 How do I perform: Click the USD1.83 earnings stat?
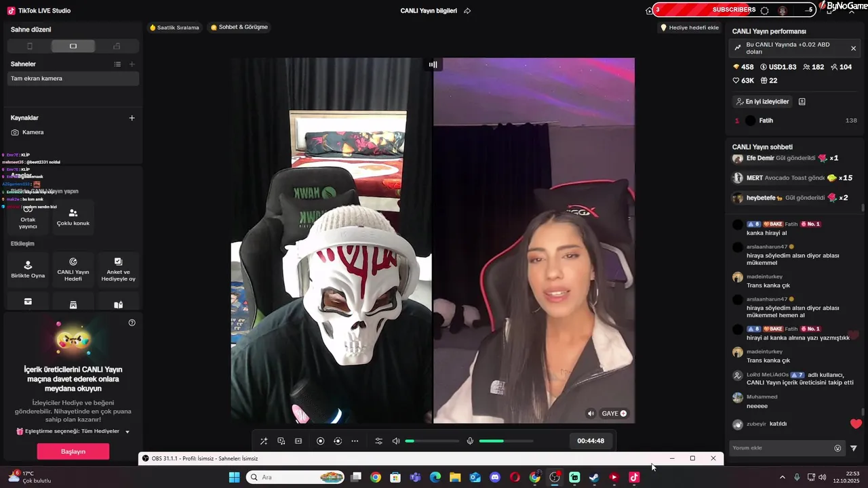778,67
